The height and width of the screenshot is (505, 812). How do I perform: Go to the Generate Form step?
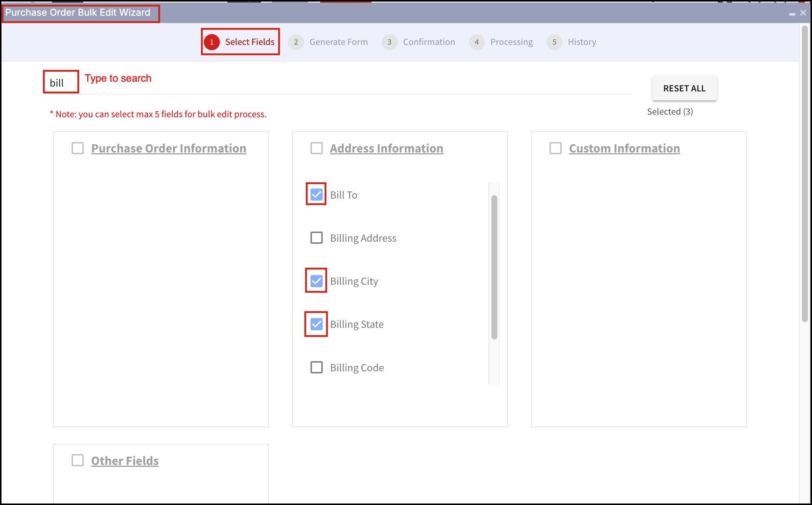(x=338, y=42)
